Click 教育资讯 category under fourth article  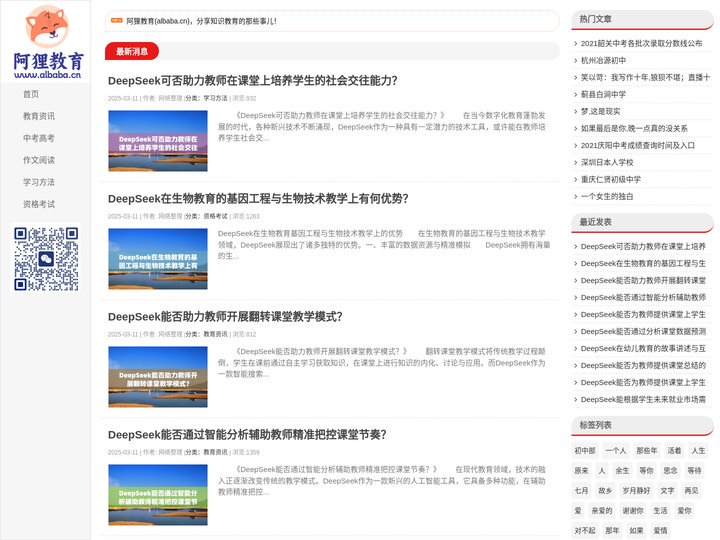click(215, 452)
